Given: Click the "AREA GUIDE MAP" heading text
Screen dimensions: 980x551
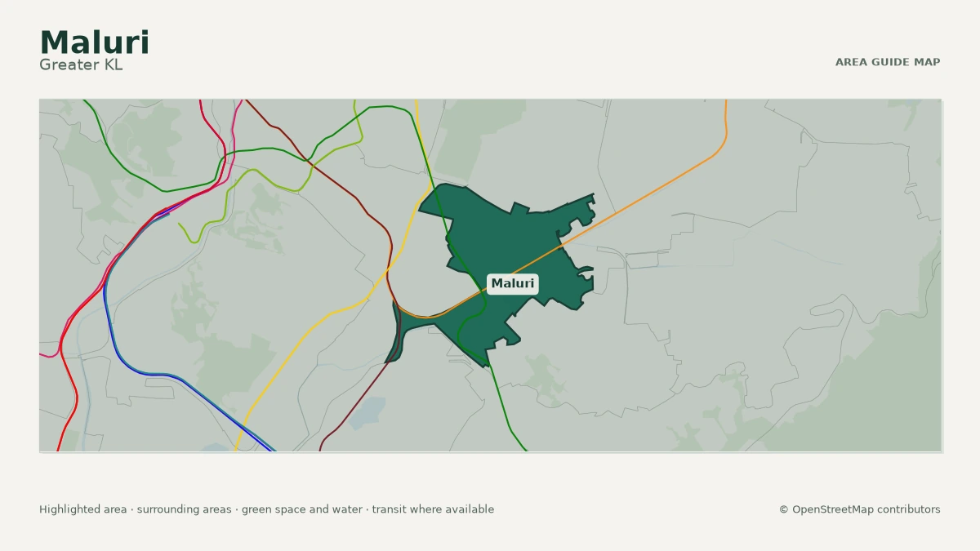Looking at the screenshot, I should pos(888,62).
